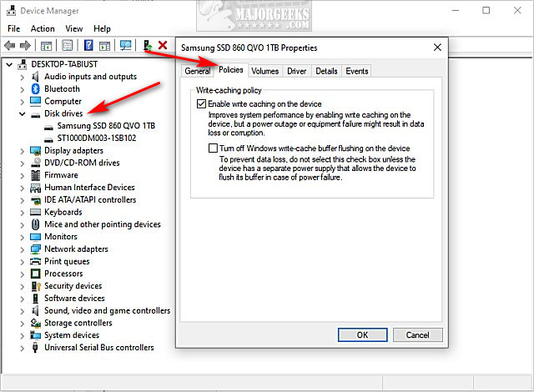Image resolution: width=534 pixels, height=392 pixels.
Task: Click Show/Hide Console Tree toolbar icon
Action: tap(47, 45)
